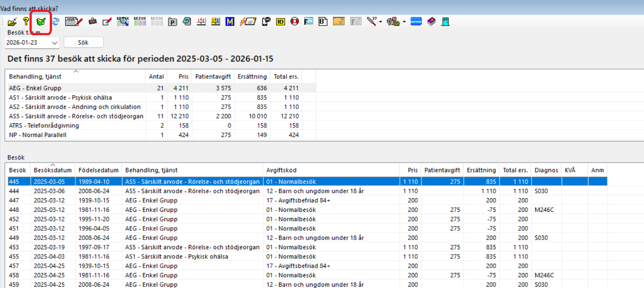Sort visits by Besöksdatum column header
Screen dimensions: 644x288
[x=52, y=170]
